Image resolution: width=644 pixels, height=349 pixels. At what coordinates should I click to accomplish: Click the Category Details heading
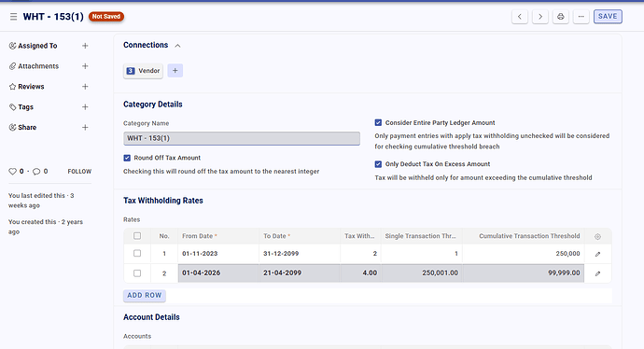153,105
